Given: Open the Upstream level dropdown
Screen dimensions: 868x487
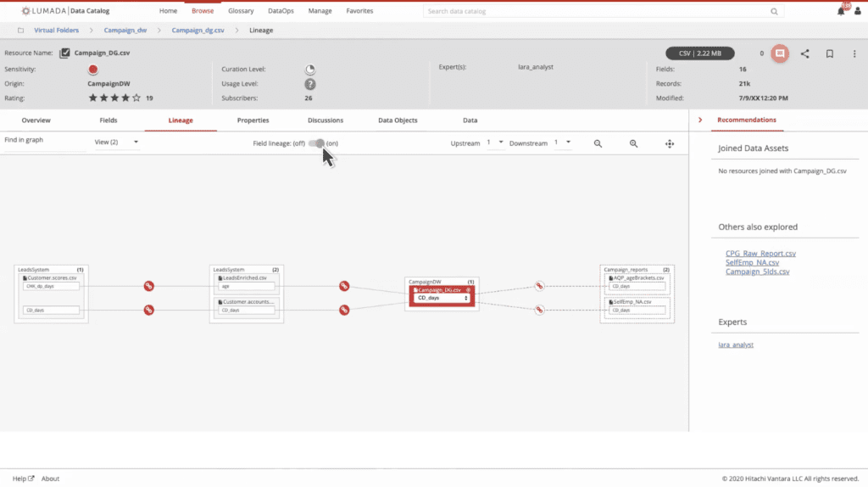Looking at the screenshot, I should [x=494, y=143].
